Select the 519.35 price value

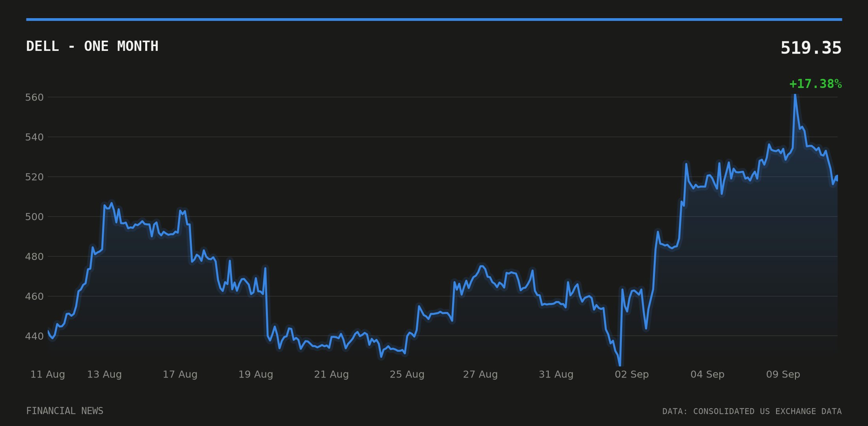[x=811, y=48]
